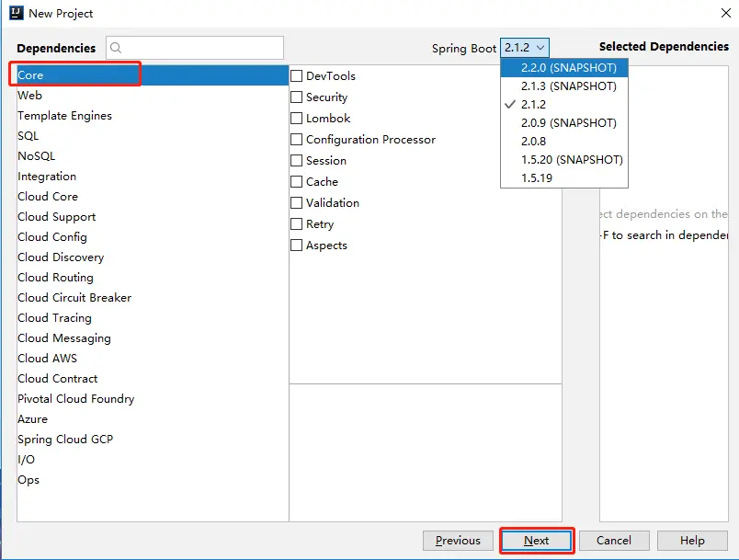Focus the dependencies search field
The height and width of the screenshot is (560, 739).
pyautogui.click(x=195, y=48)
